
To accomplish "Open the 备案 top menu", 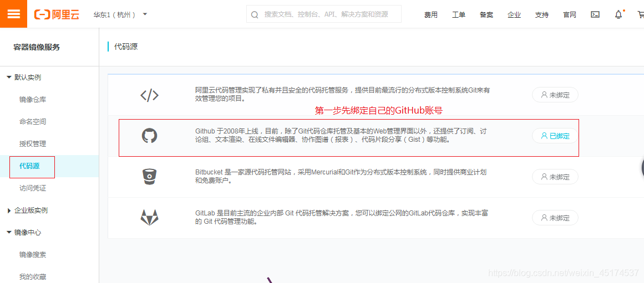I will 486,15.
